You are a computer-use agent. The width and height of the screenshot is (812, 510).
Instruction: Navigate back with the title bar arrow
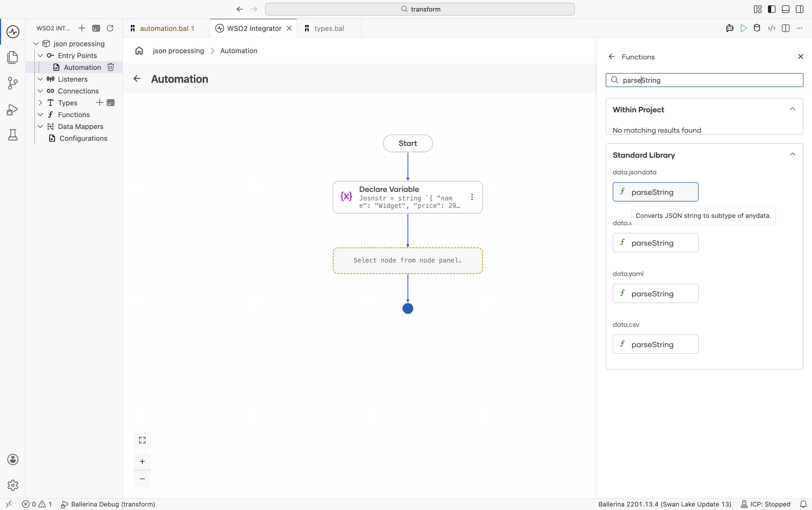pos(240,9)
